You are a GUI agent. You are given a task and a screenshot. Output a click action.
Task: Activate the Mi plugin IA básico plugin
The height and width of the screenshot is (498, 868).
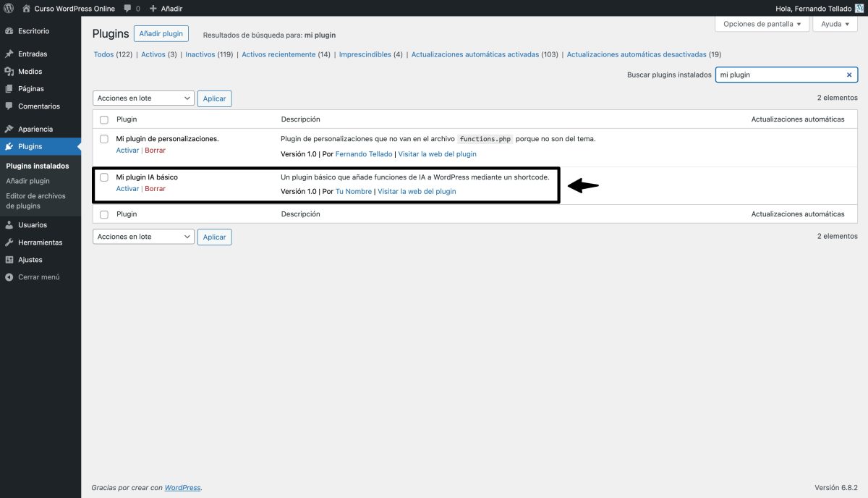coord(127,188)
